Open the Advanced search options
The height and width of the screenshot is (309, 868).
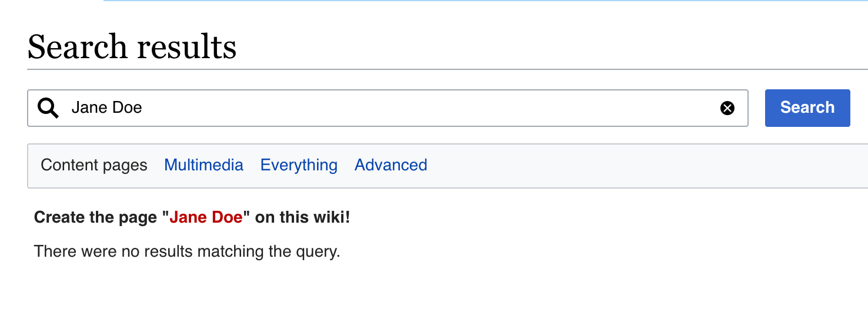tap(390, 166)
